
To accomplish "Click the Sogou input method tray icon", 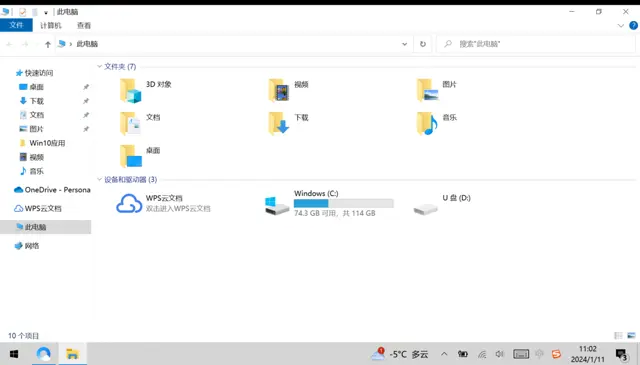I will point(556,354).
